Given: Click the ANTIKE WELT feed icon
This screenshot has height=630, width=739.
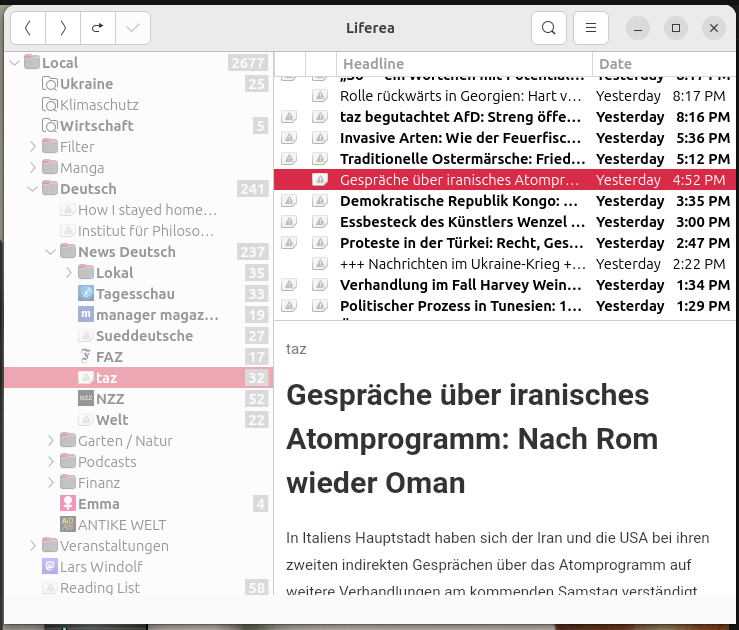Looking at the screenshot, I should [x=68, y=524].
